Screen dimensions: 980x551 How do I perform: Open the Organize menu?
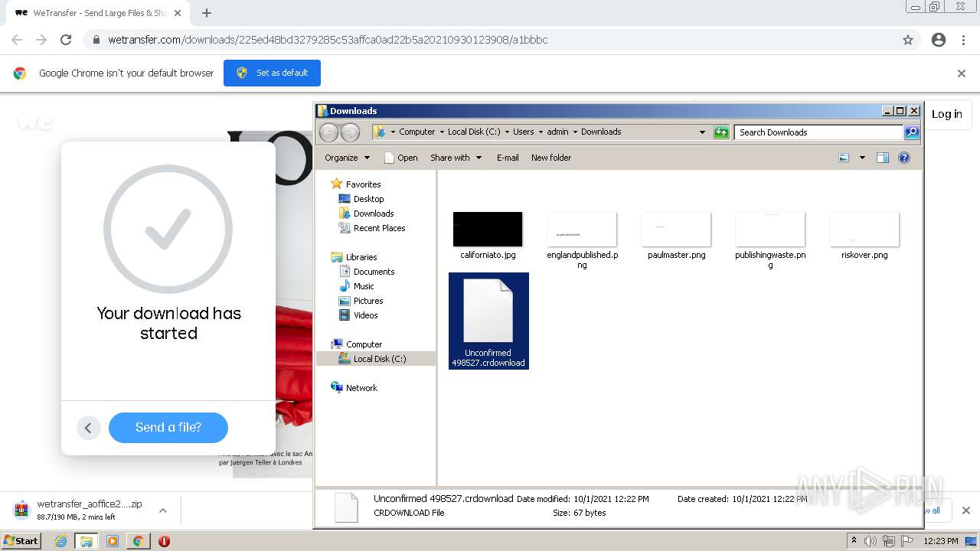[347, 158]
